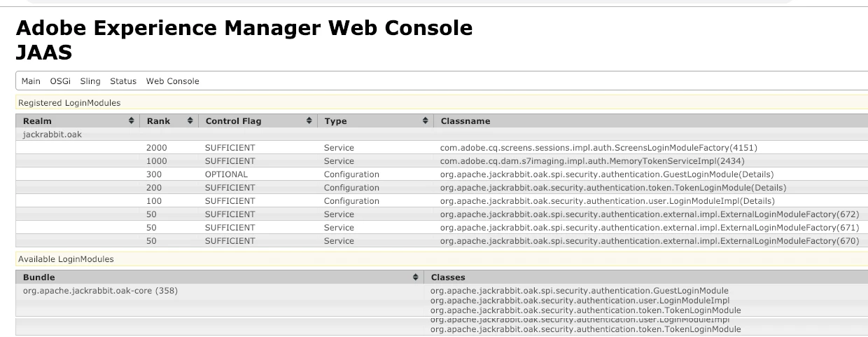Viewport: 868px width, 337px height.
Task: Open Details link for GuestLoginModule configuration
Action: (x=756, y=174)
